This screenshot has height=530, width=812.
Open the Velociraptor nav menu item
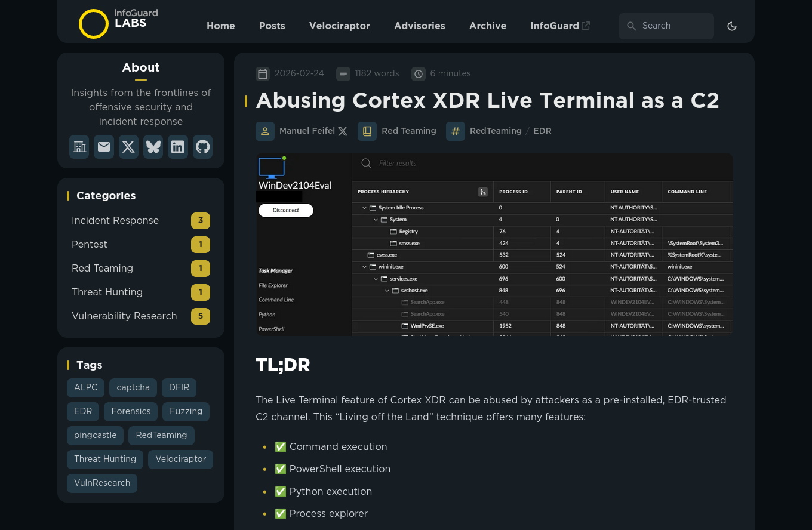[339, 26]
